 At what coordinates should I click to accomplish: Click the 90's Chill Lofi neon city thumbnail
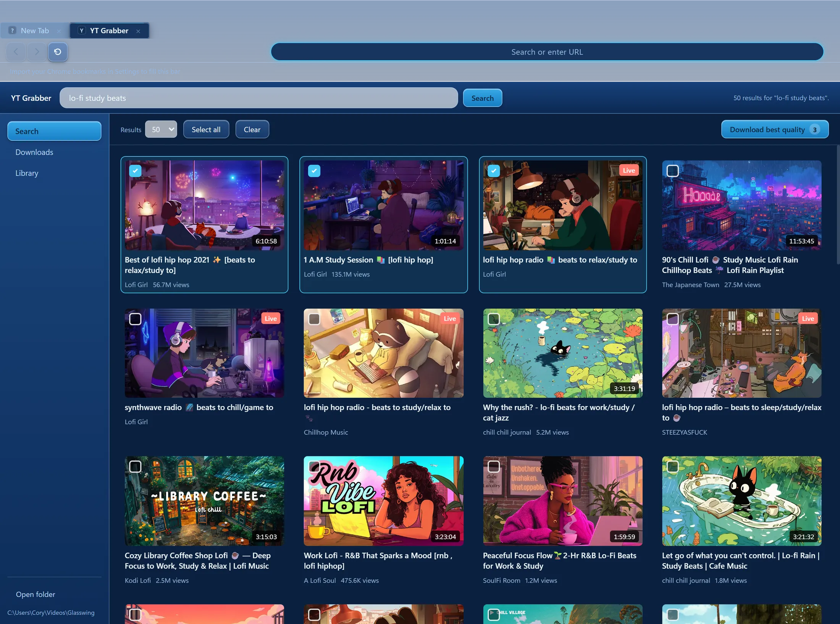(741, 205)
